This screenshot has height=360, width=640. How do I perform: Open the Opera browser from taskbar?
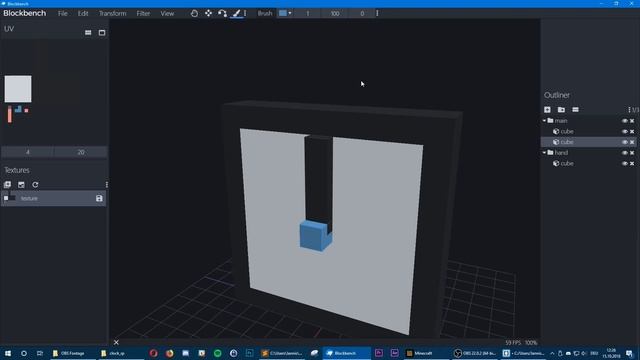(x=153, y=353)
